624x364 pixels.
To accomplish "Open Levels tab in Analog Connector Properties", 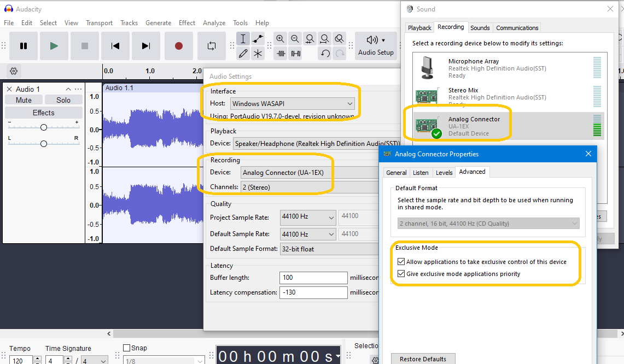I will 444,173.
